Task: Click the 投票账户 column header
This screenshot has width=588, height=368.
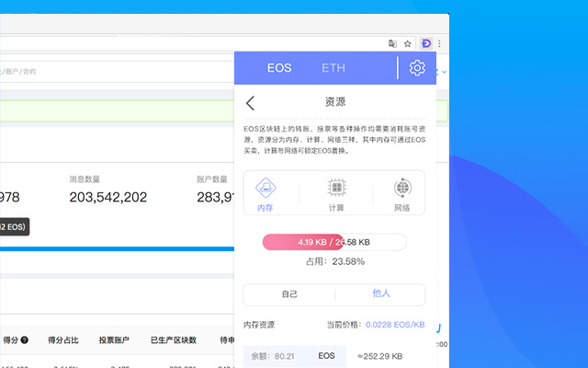Action: point(114,340)
